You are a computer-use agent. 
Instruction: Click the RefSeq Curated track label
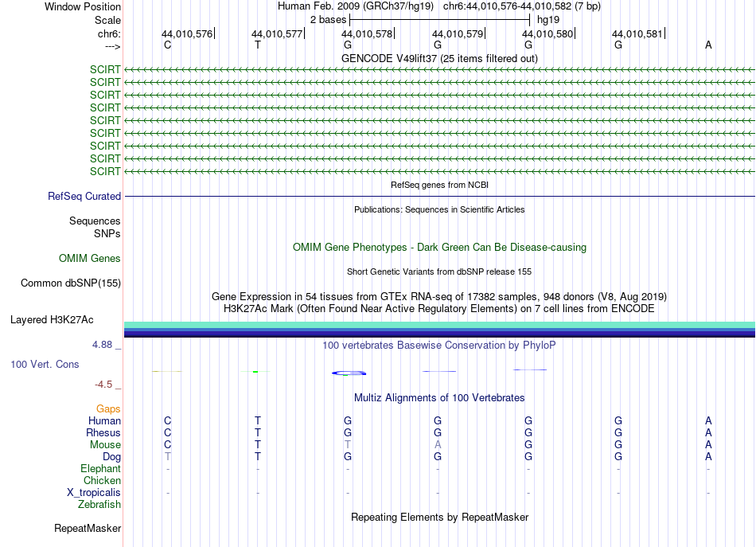84,197
